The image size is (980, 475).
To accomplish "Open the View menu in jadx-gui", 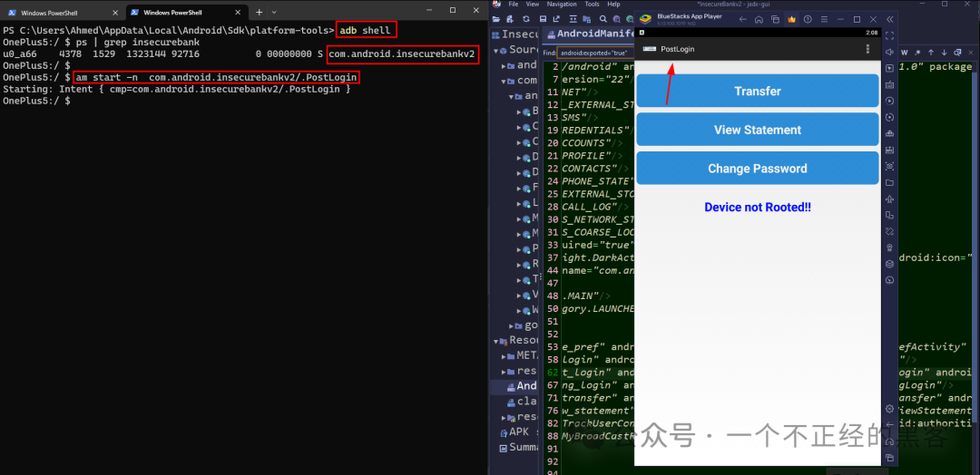I will pos(533,5).
